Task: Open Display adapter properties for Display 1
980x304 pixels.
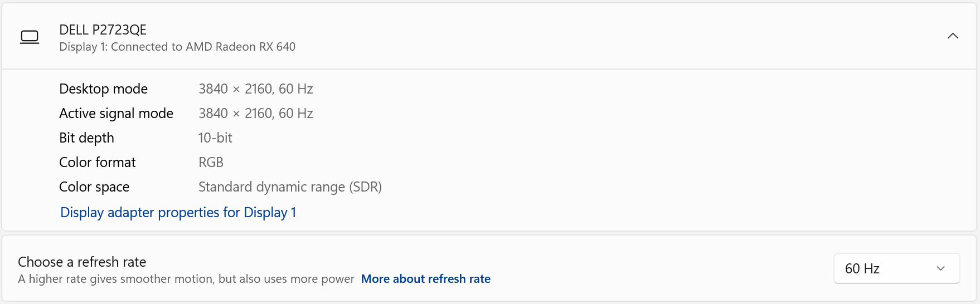Action: pos(178,213)
